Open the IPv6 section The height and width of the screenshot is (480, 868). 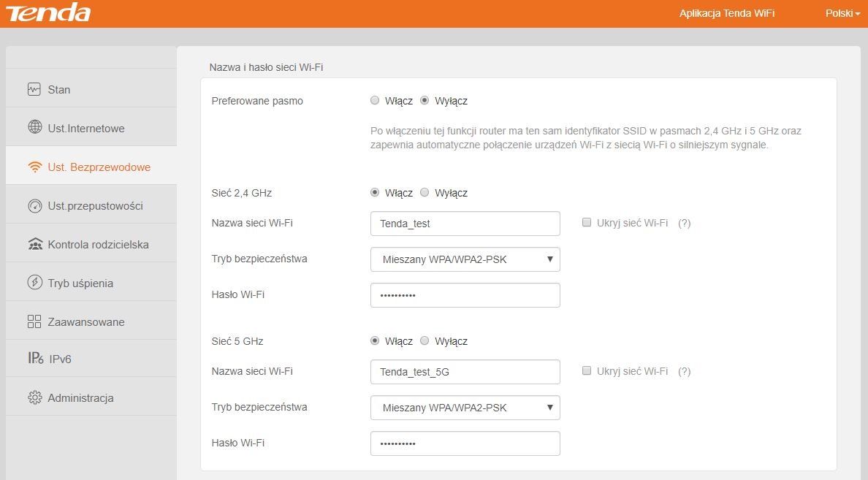91,359
